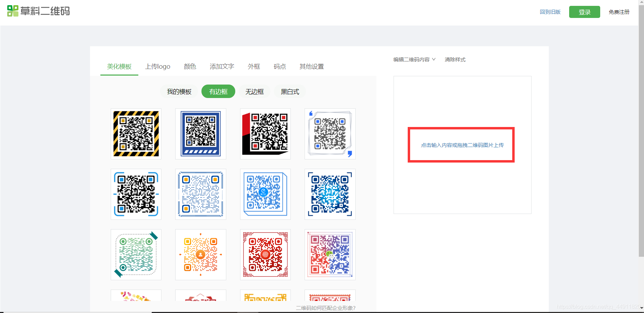Click the scrollbar down arrow
Image resolution: width=644 pixels, height=313 pixels.
[x=641, y=307]
